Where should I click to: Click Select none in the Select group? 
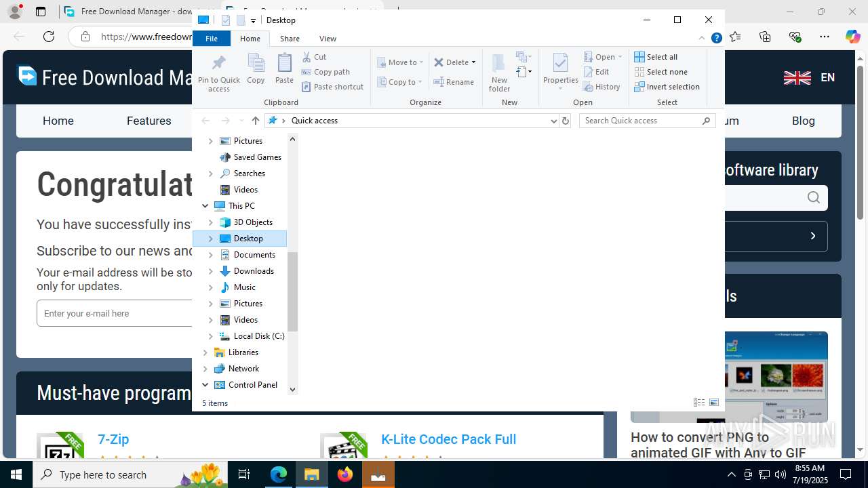pyautogui.click(x=660, y=72)
